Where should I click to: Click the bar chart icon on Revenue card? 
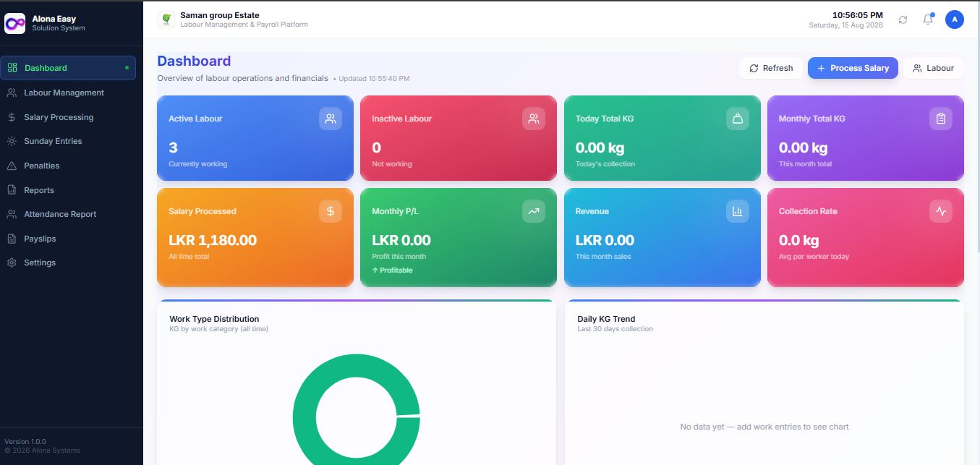tap(738, 211)
